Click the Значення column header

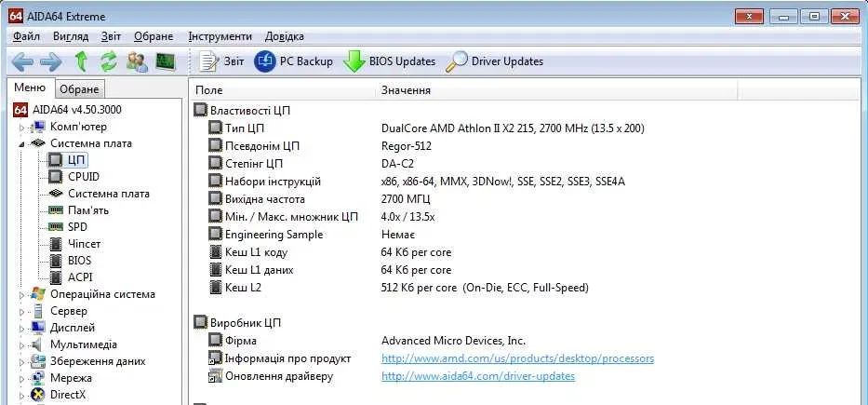[406, 90]
